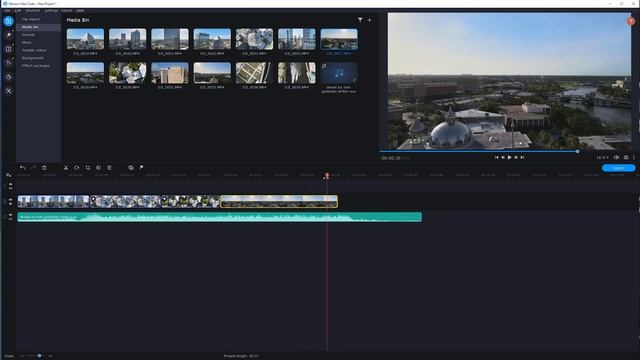Open the Export menu
Screen dimensions: 640x360
(x=67, y=11)
